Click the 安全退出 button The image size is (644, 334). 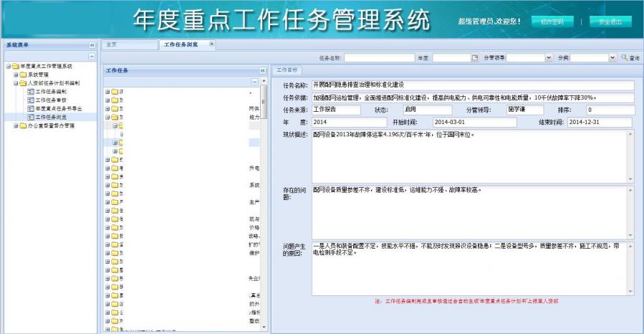(610, 22)
